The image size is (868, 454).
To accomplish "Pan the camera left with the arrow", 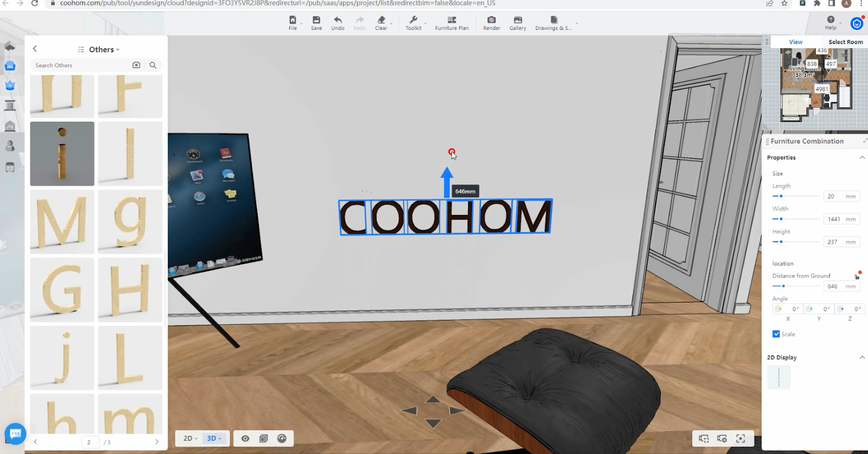I will point(409,411).
